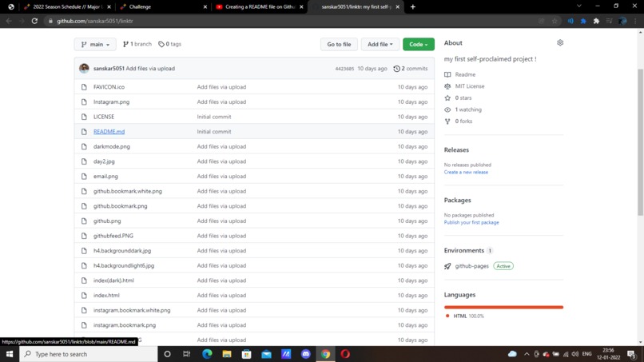Image resolution: width=644 pixels, height=362 pixels.
Task: Open Task View from the taskbar
Action: 186,354
